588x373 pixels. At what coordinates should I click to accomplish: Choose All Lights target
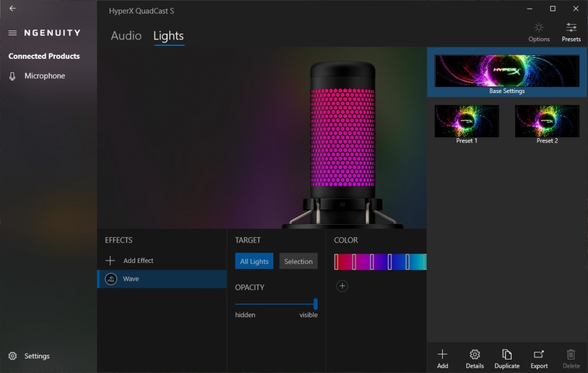254,261
